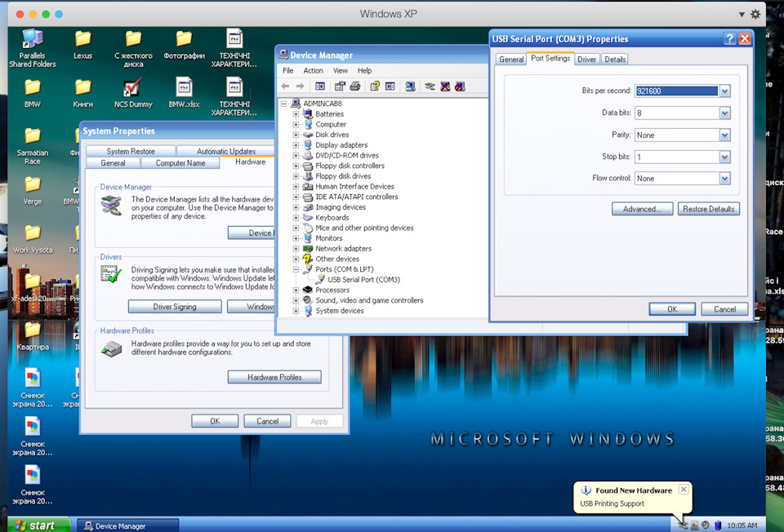This screenshot has height=532, width=784.
Task: Click Hardware Profiles button
Action: 274,377
